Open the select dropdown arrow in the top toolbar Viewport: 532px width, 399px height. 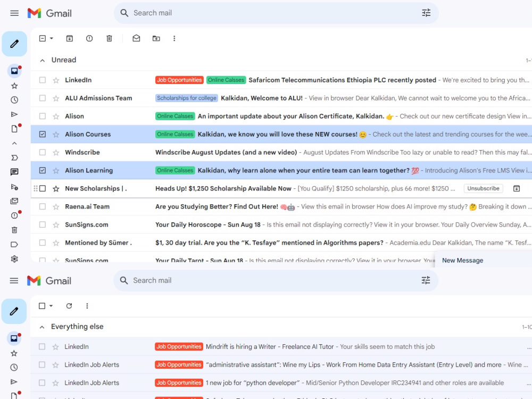tap(52, 38)
